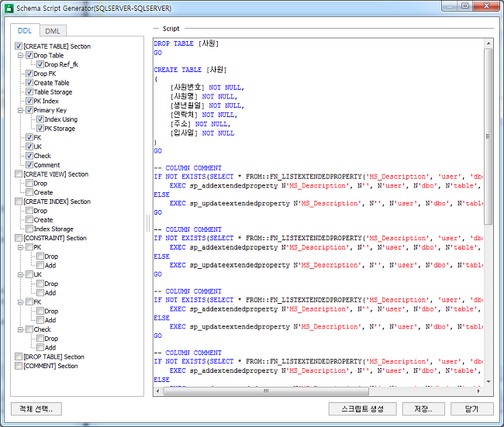Click the 닫기 button
The image size is (504, 427).
472,409
